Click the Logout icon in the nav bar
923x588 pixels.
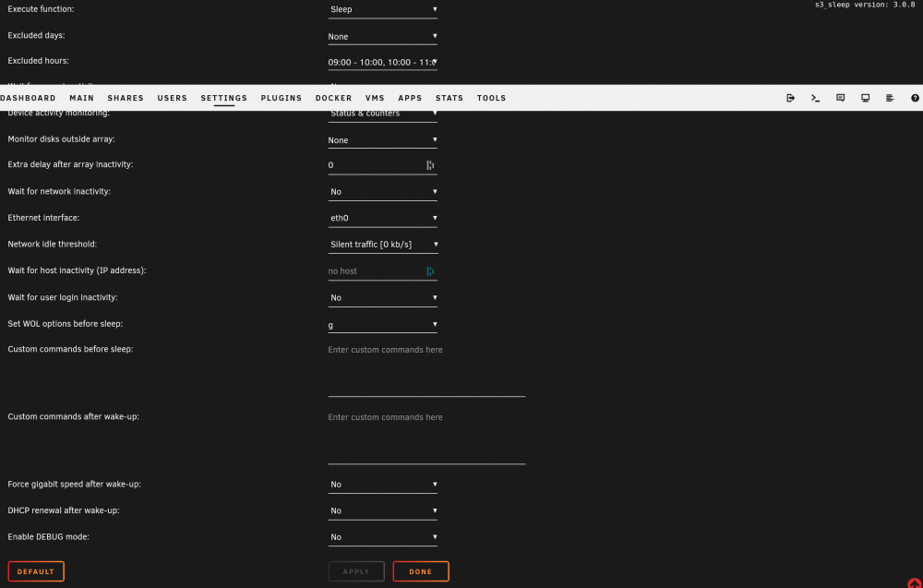pos(791,98)
